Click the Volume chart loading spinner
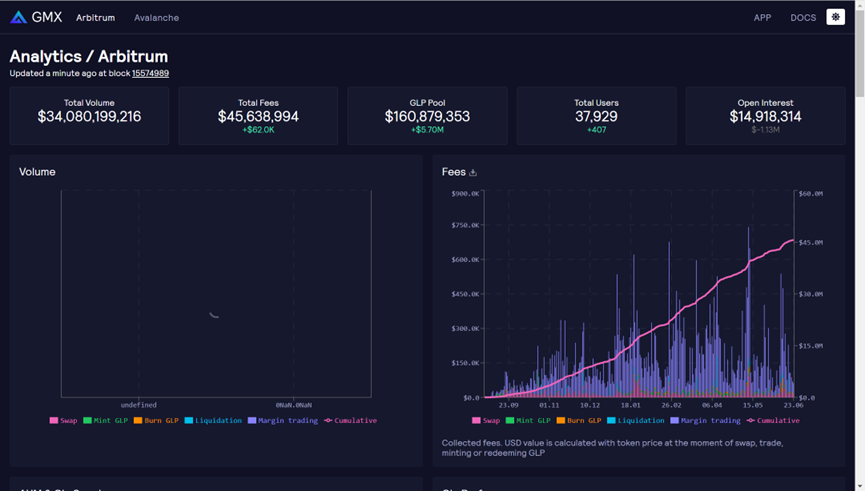 (215, 314)
